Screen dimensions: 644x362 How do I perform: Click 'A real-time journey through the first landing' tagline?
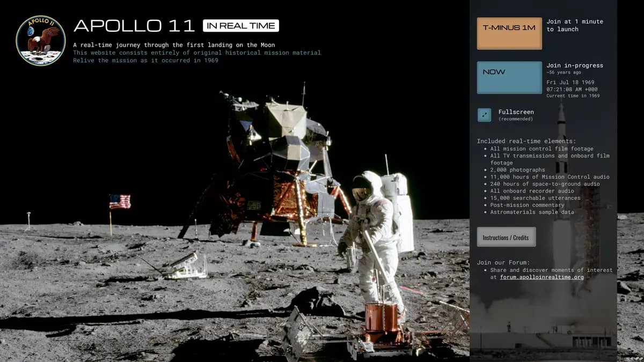click(174, 45)
